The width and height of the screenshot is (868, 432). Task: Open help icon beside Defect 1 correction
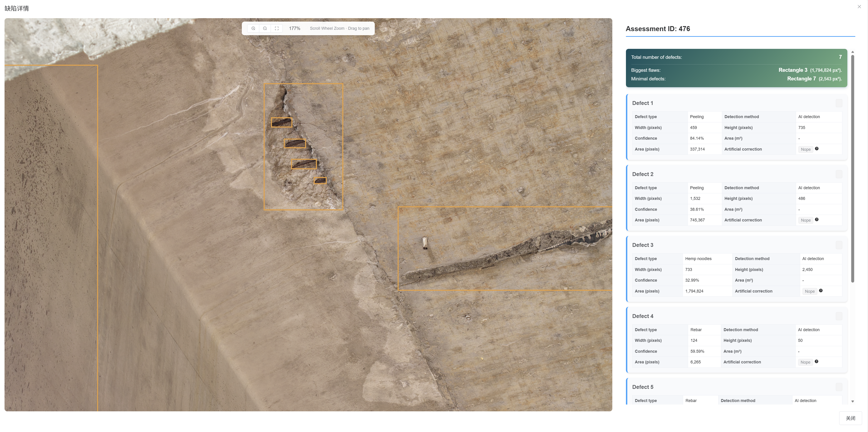tap(817, 149)
